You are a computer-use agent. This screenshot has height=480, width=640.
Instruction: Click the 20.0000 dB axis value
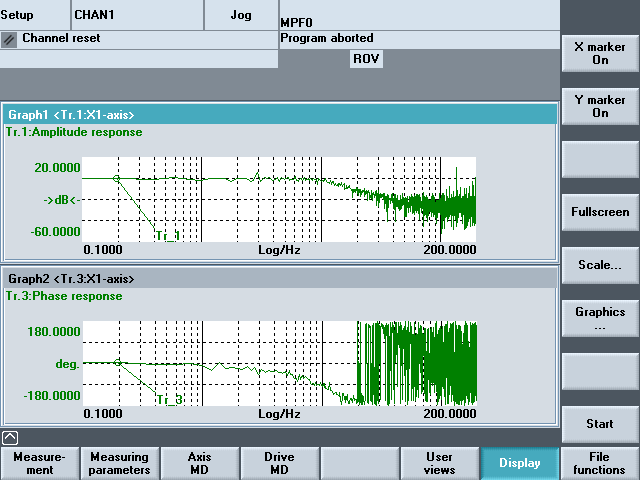click(x=57, y=167)
